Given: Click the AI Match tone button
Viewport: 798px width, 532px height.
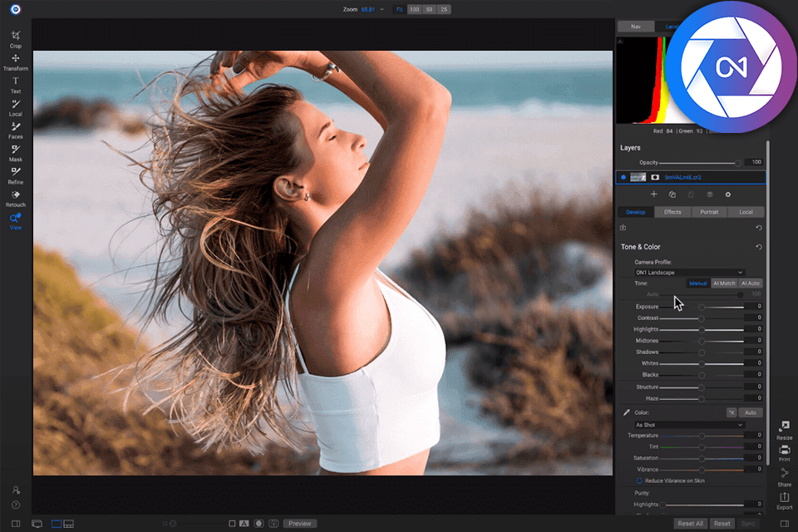Looking at the screenshot, I should point(724,283).
